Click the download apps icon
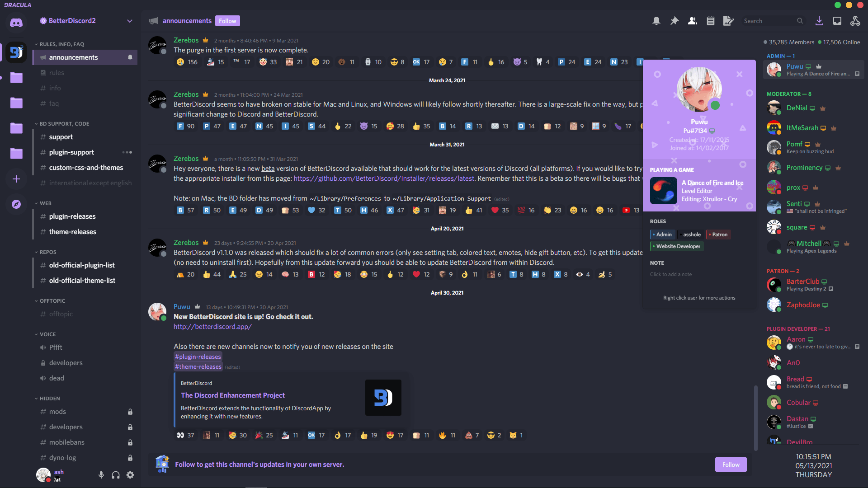868x488 pixels. point(819,21)
